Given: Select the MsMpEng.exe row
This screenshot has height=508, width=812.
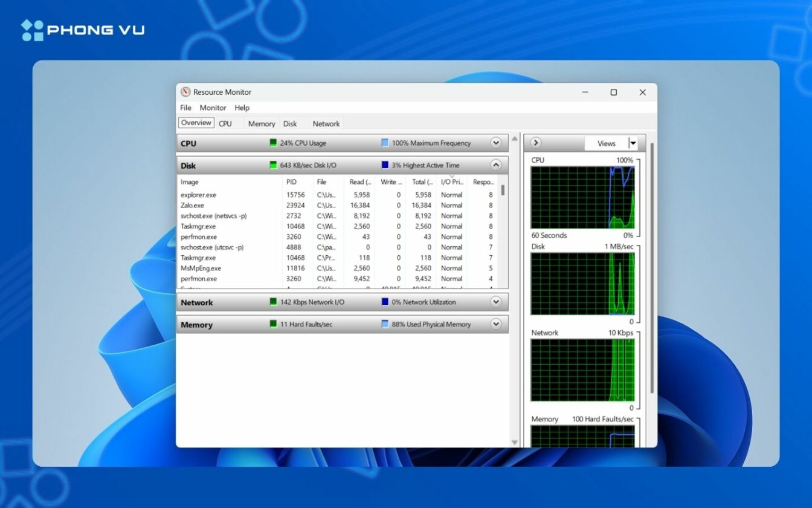Looking at the screenshot, I should click(338, 268).
